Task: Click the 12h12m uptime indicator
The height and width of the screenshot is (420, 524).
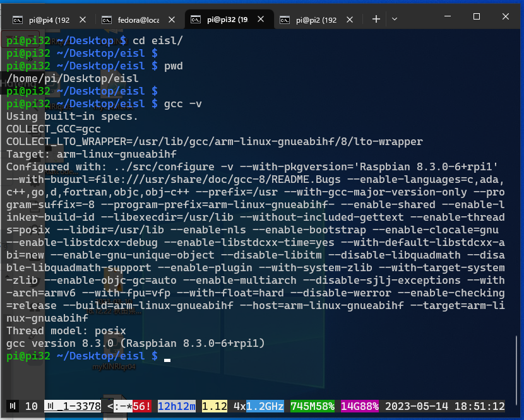Action: coord(176,406)
